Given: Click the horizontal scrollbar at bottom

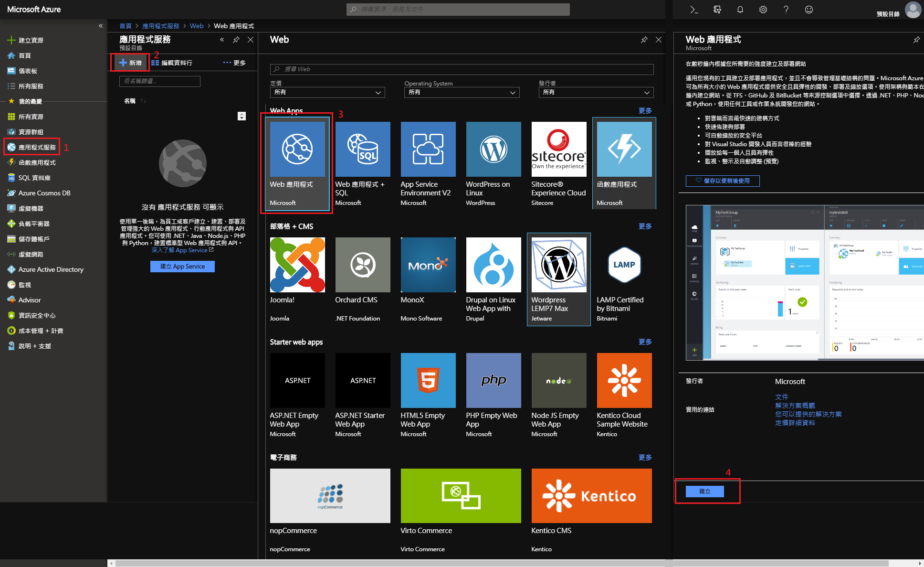Looking at the screenshot, I should click(501, 563).
